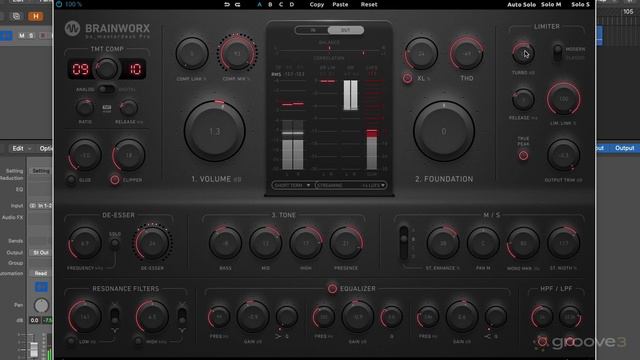Flip the Low resonance filter slope switch
640x360 pixels.
click(115, 316)
